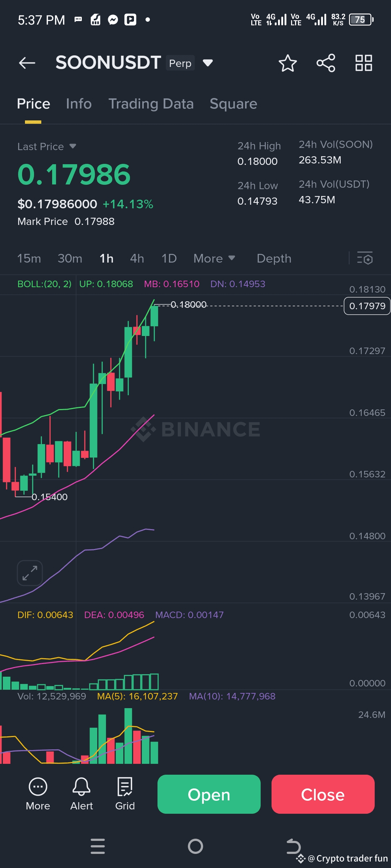Tap the 24h Low value 0.14793
The image size is (391, 868).
pyautogui.click(x=257, y=201)
